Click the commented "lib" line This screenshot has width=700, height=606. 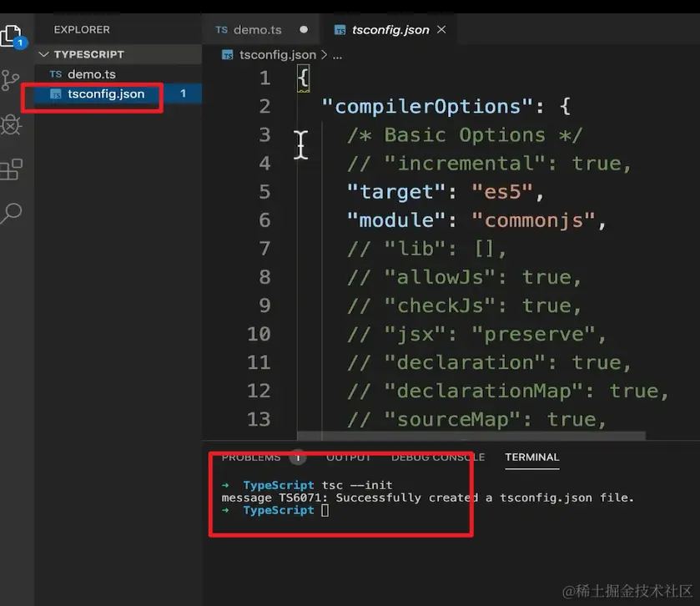point(427,249)
